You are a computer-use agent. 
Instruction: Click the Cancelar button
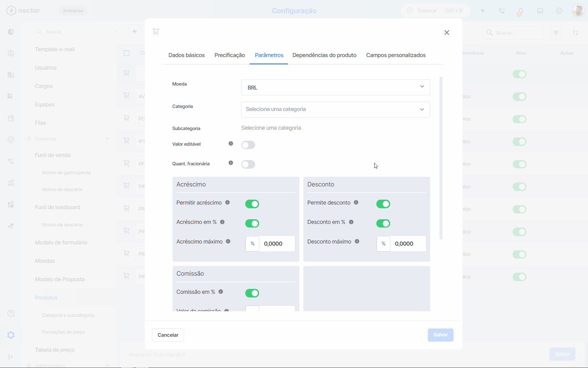click(x=168, y=335)
